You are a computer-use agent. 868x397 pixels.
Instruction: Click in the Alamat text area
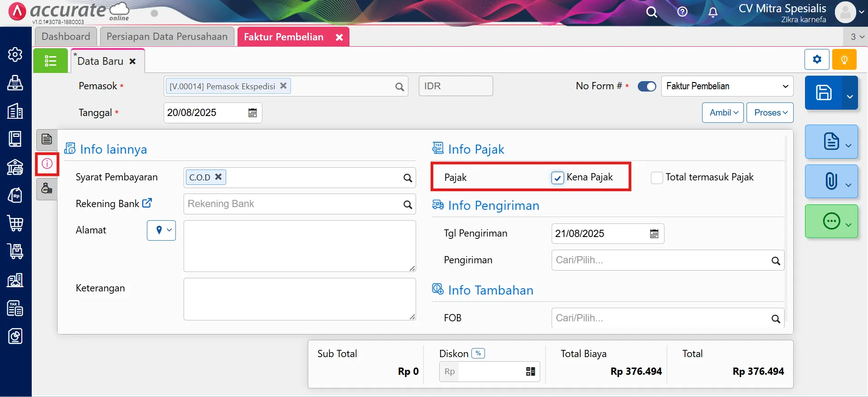tap(300, 246)
